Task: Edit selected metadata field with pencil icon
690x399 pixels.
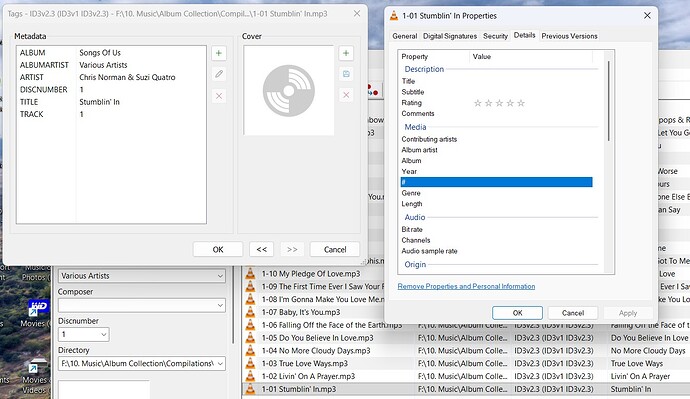Action: coord(219,74)
